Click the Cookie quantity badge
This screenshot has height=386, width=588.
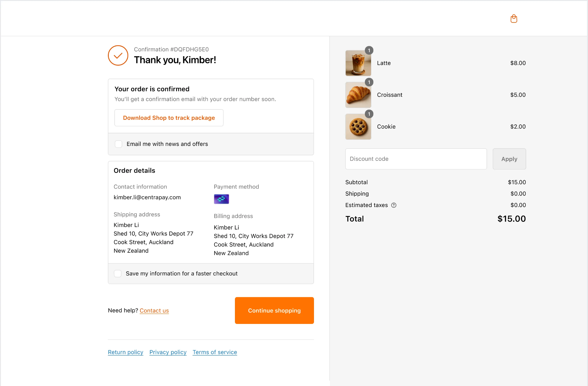pos(369,114)
